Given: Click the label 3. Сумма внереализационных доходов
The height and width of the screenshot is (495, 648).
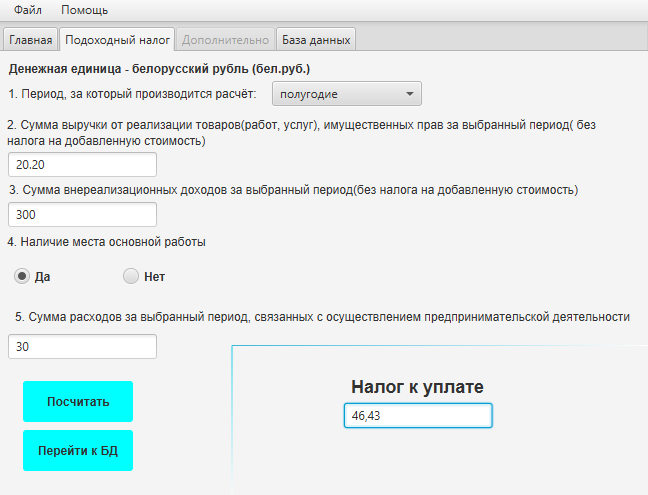Looking at the screenshot, I should (x=294, y=190).
